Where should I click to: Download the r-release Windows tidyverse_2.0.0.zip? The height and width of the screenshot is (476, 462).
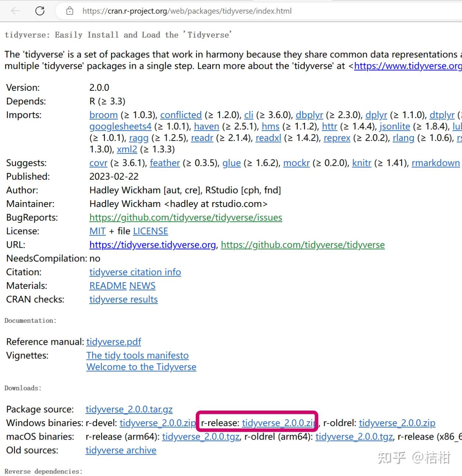tap(278, 423)
